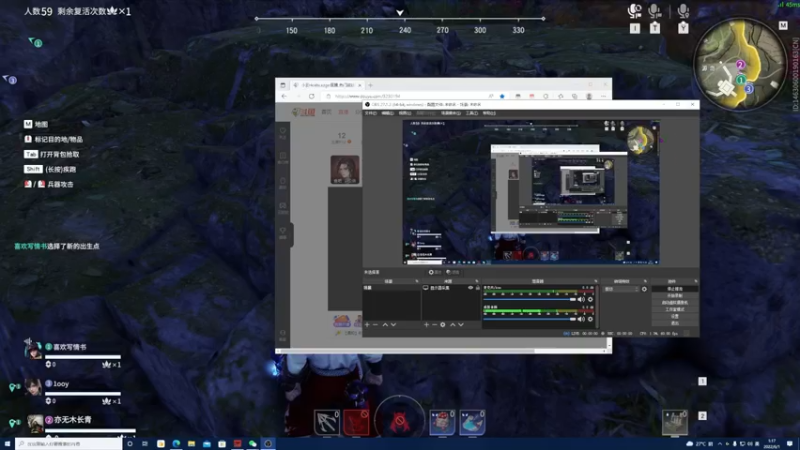800x450 pixels.
Task: Open the OBS help menu
Action: 489,113
